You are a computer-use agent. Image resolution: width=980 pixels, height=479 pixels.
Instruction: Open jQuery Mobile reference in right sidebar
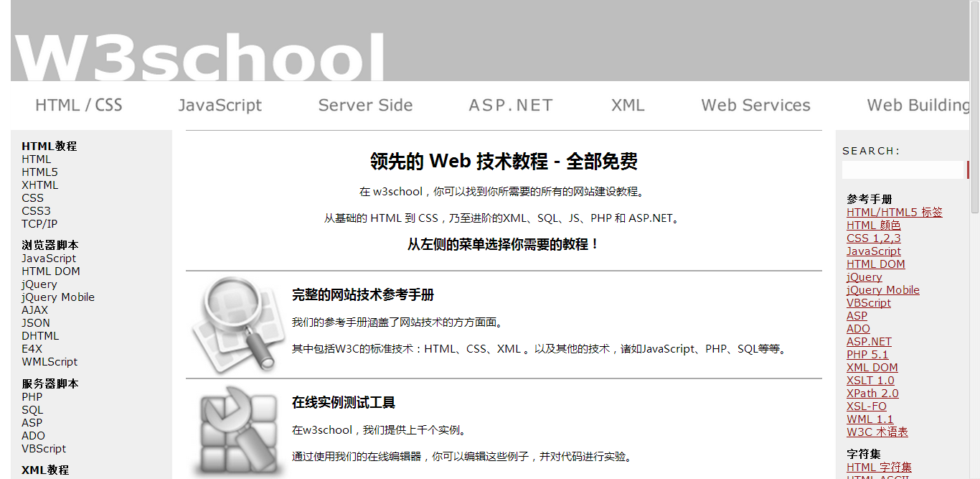[x=883, y=290]
